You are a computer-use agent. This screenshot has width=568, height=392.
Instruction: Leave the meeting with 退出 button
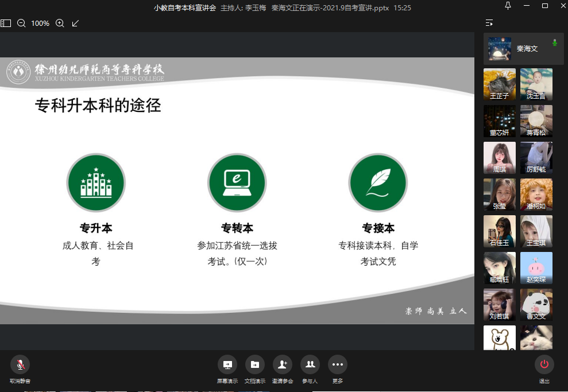544,364
